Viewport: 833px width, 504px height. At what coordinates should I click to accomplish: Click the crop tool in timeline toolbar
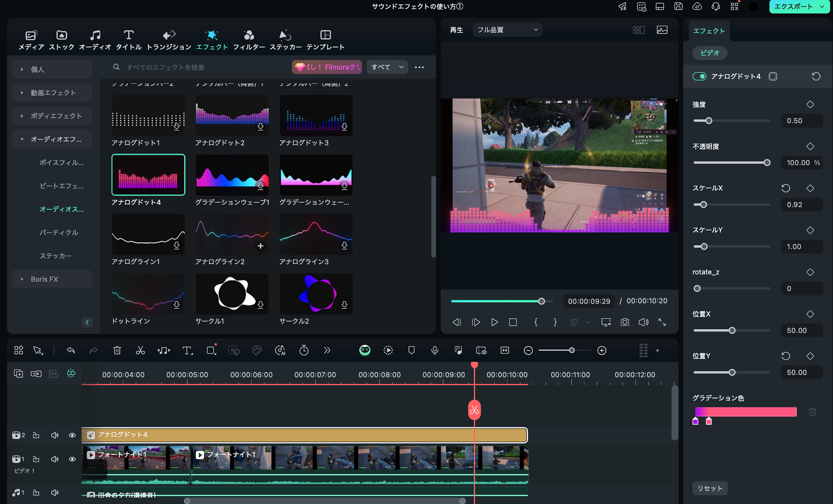coord(211,350)
